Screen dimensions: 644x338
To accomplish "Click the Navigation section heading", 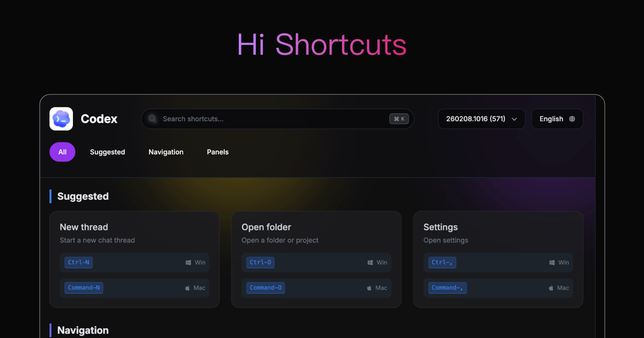I will [x=83, y=330].
